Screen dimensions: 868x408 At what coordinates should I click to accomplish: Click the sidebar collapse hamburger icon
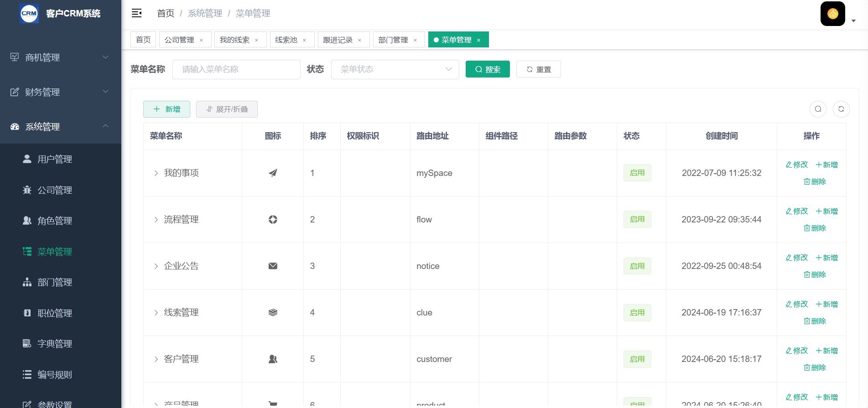(x=136, y=13)
